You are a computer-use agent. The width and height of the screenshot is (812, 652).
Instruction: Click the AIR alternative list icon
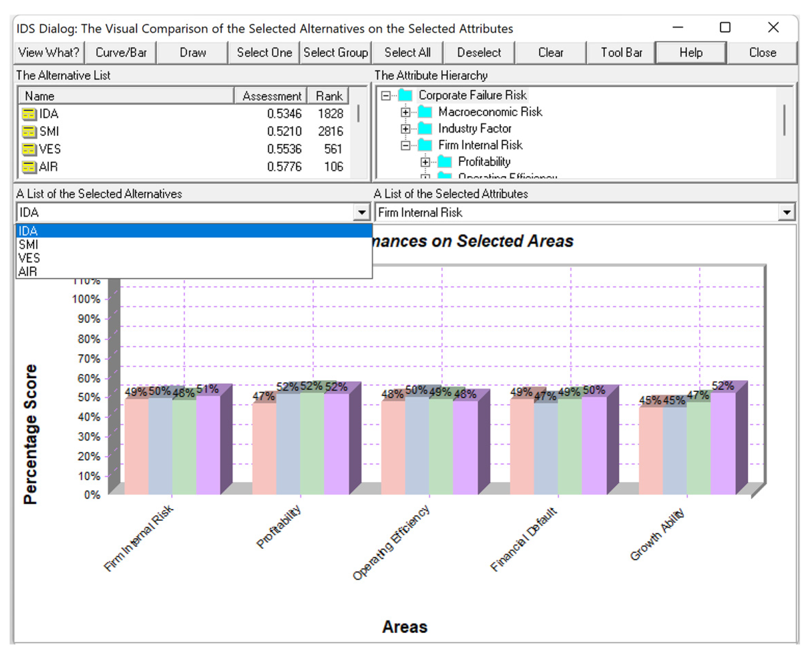click(29, 167)
